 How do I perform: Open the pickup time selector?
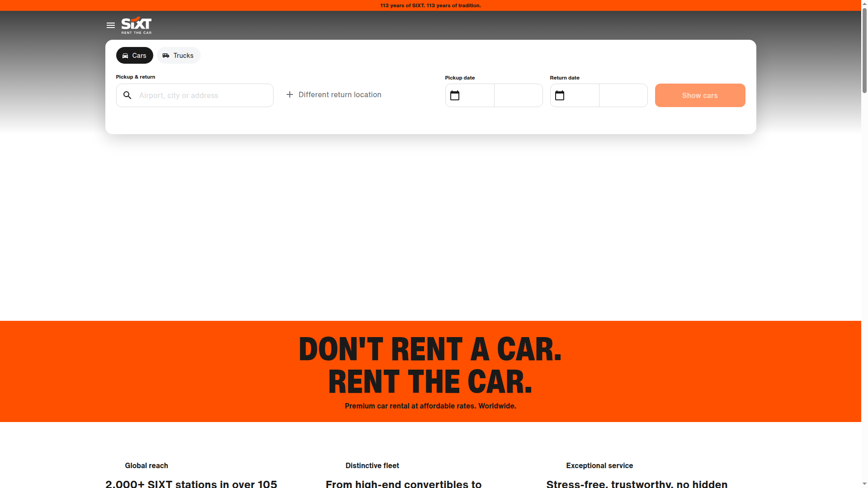(518, 95)
